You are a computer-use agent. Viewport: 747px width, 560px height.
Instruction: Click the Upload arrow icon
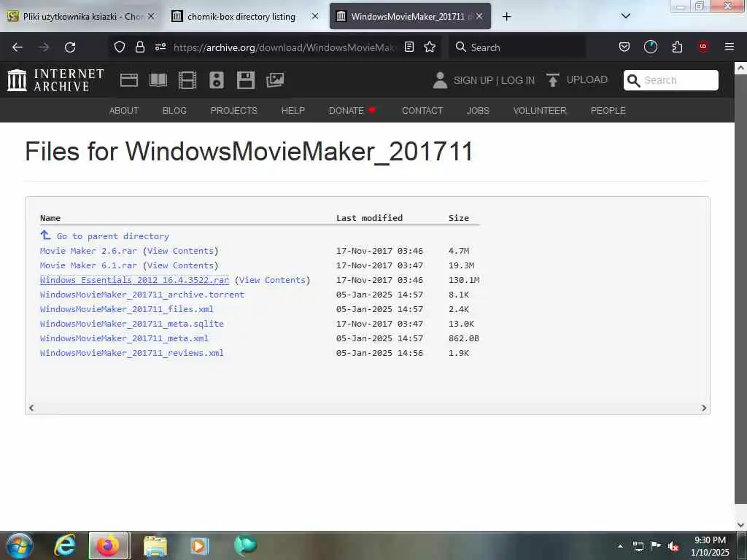point(553,80)
